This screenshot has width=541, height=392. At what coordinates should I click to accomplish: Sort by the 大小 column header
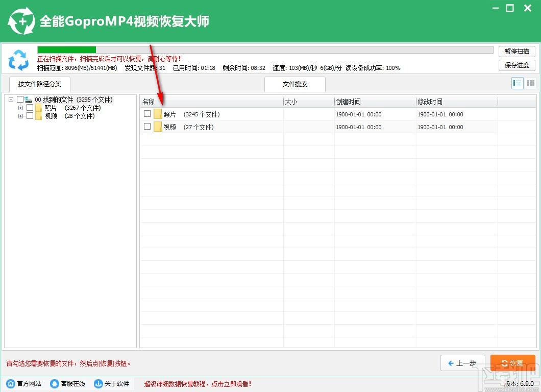click(x=309, y=102)
